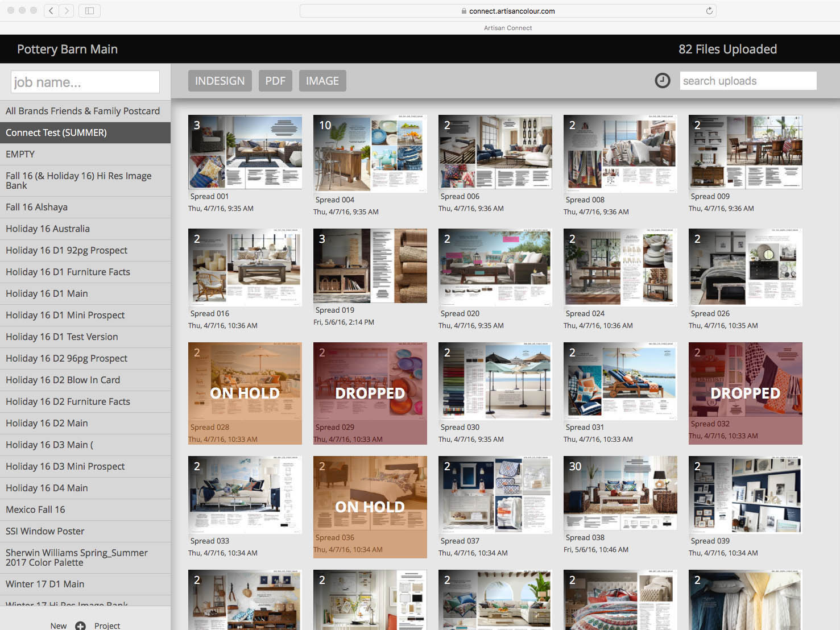
Task: Open Holiday 16 D2 Furniture Facts
Action: pos(85,401)
